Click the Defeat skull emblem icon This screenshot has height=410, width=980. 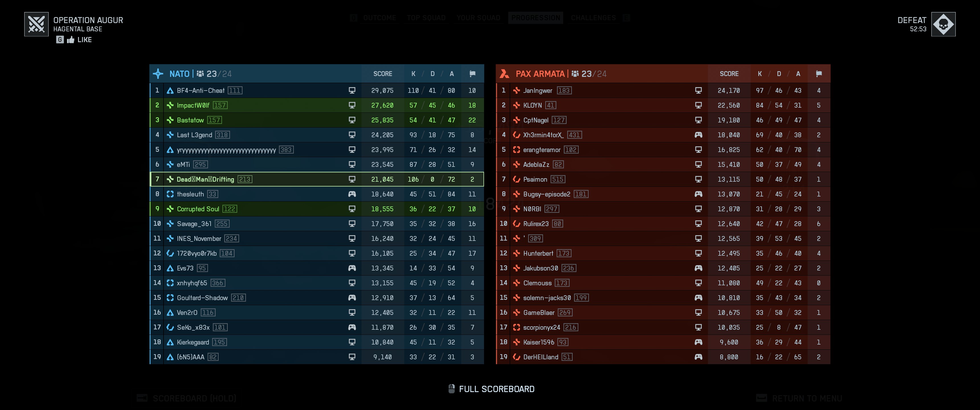pyautogui.click(x=943, y=24)
